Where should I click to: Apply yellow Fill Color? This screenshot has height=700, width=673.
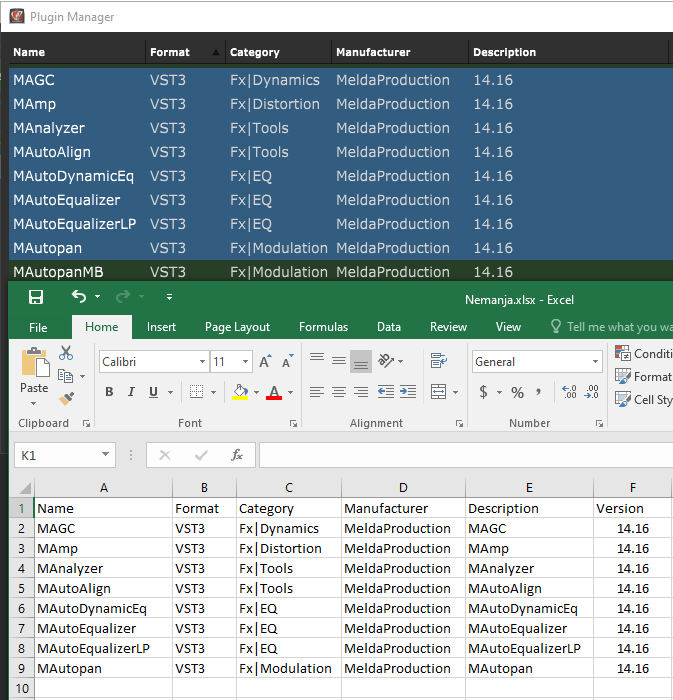click(241, 392)
